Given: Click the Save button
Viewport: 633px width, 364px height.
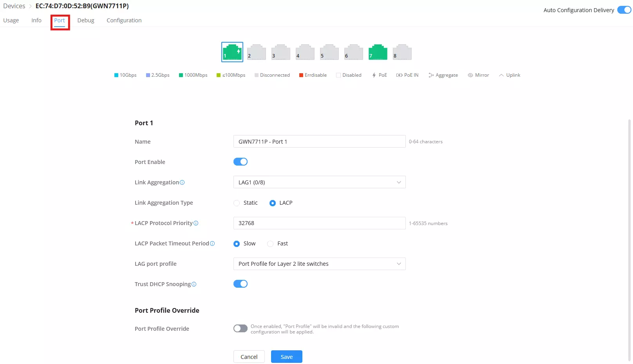Looking at the screenshot, I should pyautogui.click(x=287, y=357).
